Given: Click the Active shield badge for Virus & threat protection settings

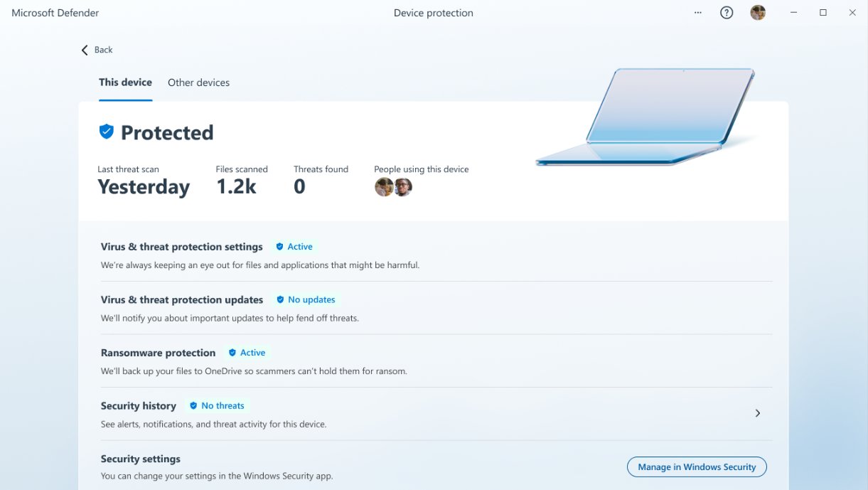Looking at the screenshot, I should click(294, 247).
